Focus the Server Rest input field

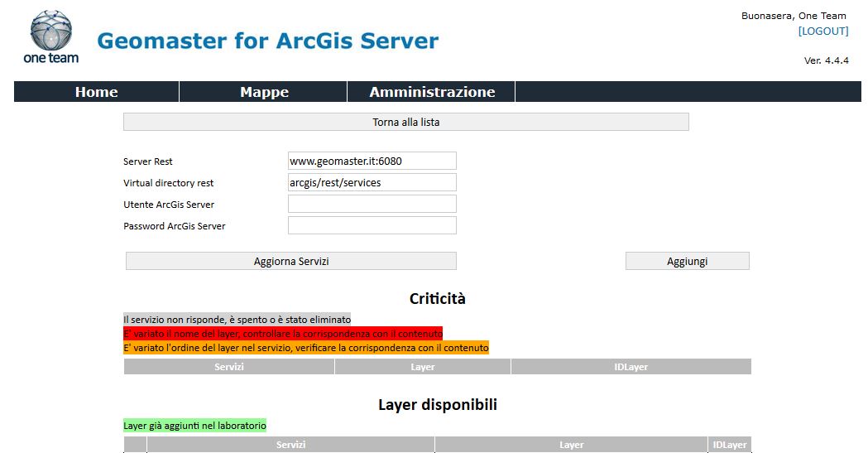point(372,161)
